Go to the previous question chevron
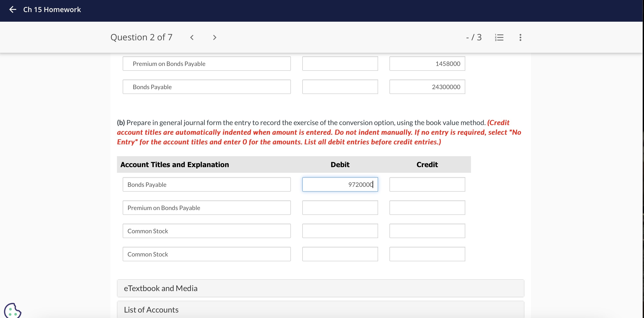 (192, 37)
